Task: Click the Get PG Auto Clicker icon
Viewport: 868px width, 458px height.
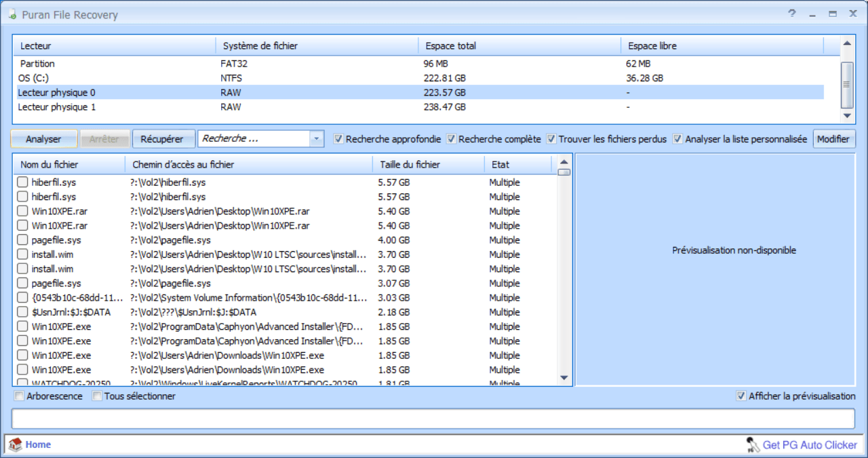Action: 753,444
